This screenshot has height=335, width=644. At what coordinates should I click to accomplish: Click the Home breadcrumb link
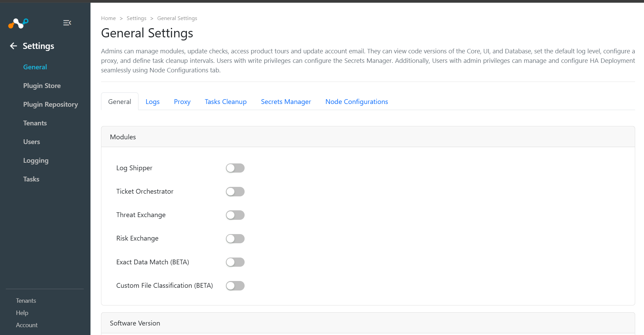[x=108, y=18]
